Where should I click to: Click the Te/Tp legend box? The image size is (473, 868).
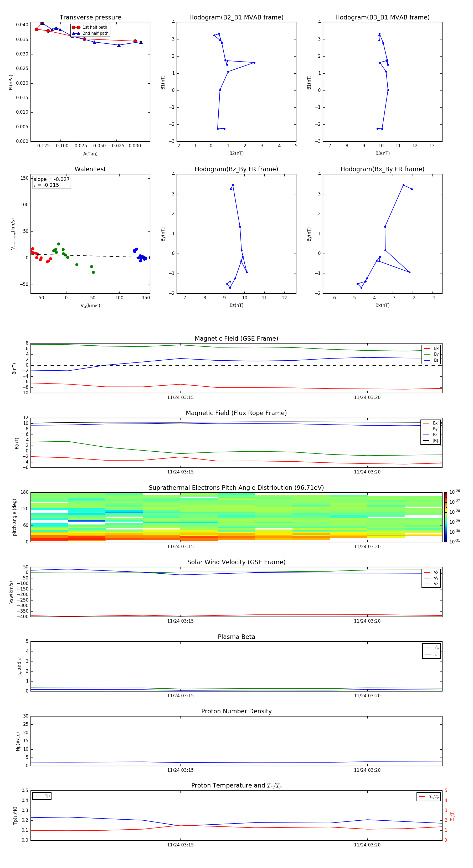click(x=428, y=796)
